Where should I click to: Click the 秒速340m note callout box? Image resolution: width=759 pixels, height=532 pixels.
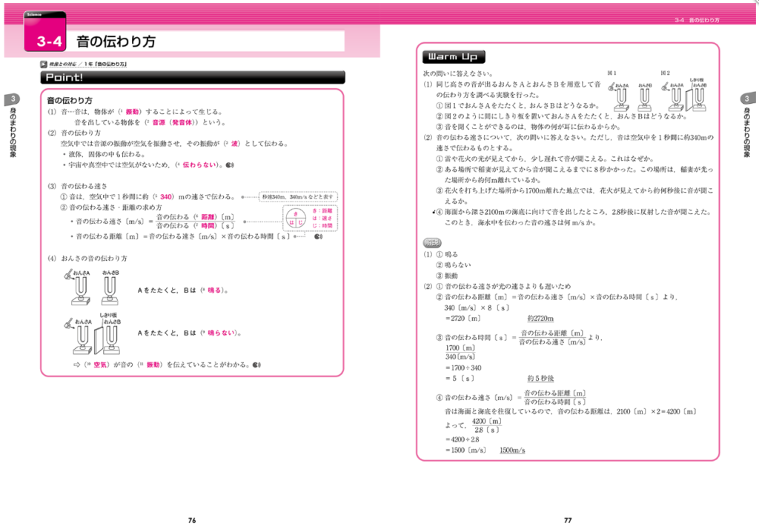[x=299, y=197]
